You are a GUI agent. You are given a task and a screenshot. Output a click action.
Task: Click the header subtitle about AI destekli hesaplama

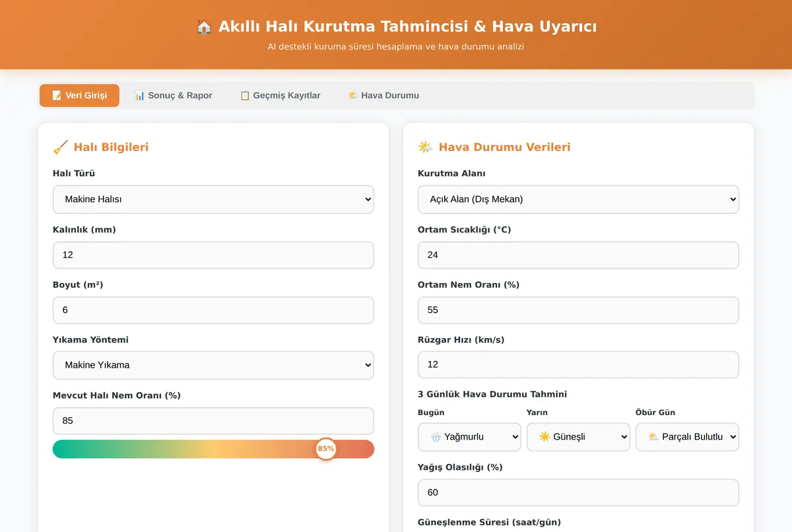pos(396,47)
